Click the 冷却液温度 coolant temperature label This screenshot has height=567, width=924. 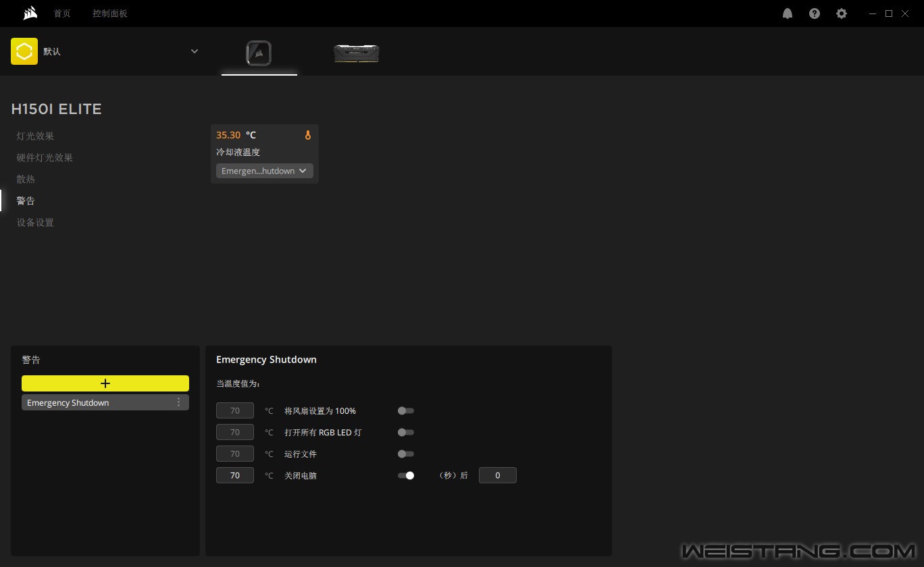(238, 152)
